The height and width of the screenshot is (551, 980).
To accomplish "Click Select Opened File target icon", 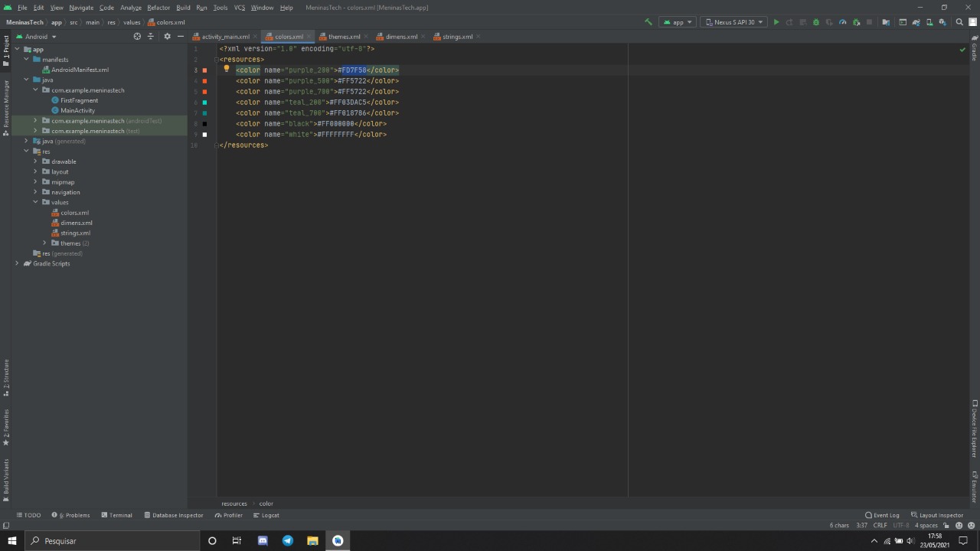I will click(137, 36).
